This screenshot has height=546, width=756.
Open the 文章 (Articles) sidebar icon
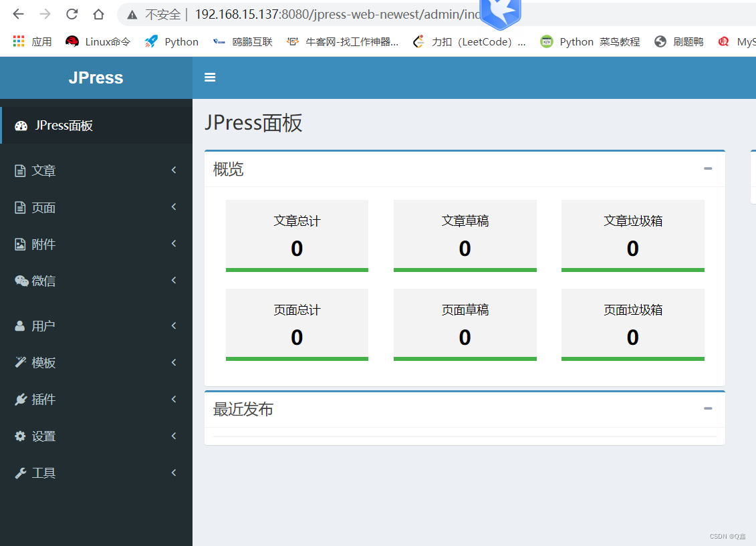click(20, 170)
